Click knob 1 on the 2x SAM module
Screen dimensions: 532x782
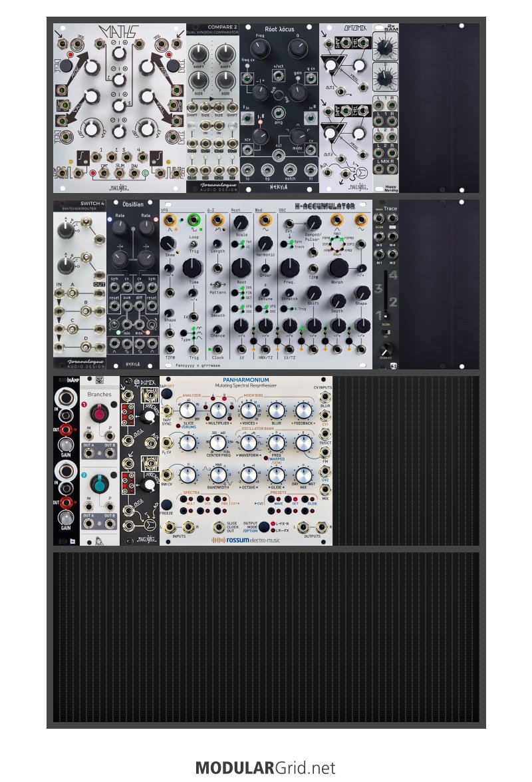tap(385, 48)
